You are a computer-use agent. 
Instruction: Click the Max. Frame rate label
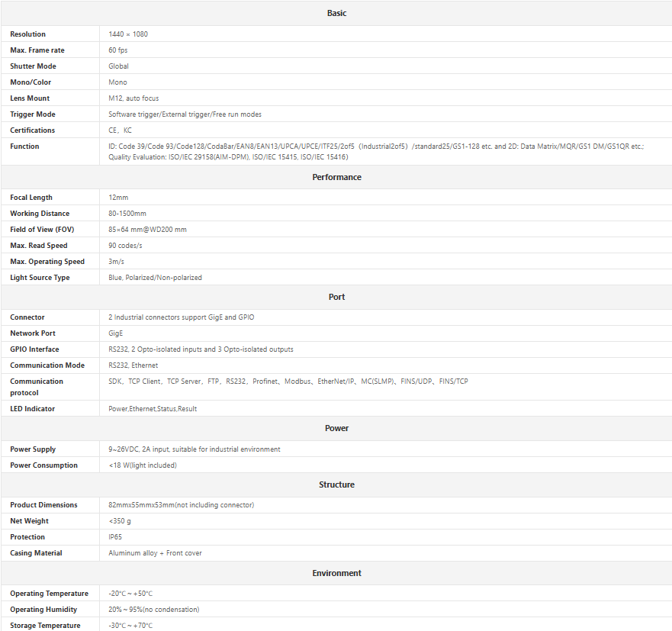pyautogui.click(x=37, y=50)
